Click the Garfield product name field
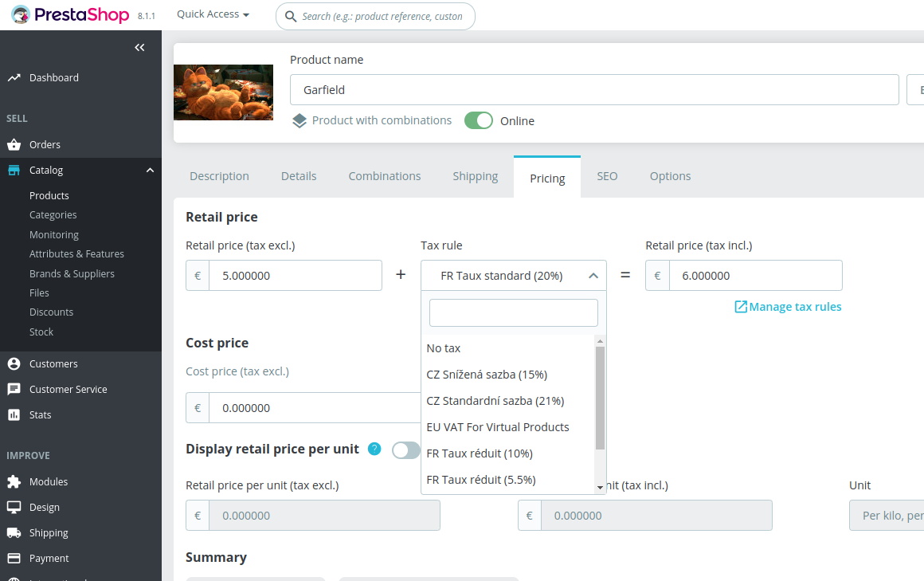Image resolution: width=924 pixels, height=581 pixels. pyautogui.click(x=593, y=89)
